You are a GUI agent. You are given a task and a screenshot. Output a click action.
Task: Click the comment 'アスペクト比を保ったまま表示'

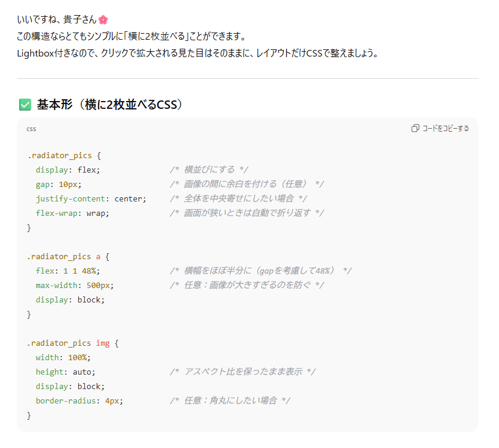click(243, 372)
